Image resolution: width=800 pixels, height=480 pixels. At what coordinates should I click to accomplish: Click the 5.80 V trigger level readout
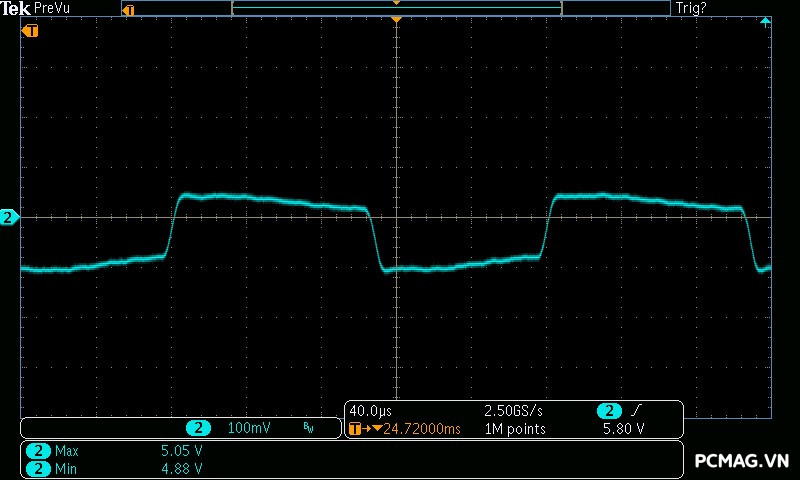tap(623, 429)
